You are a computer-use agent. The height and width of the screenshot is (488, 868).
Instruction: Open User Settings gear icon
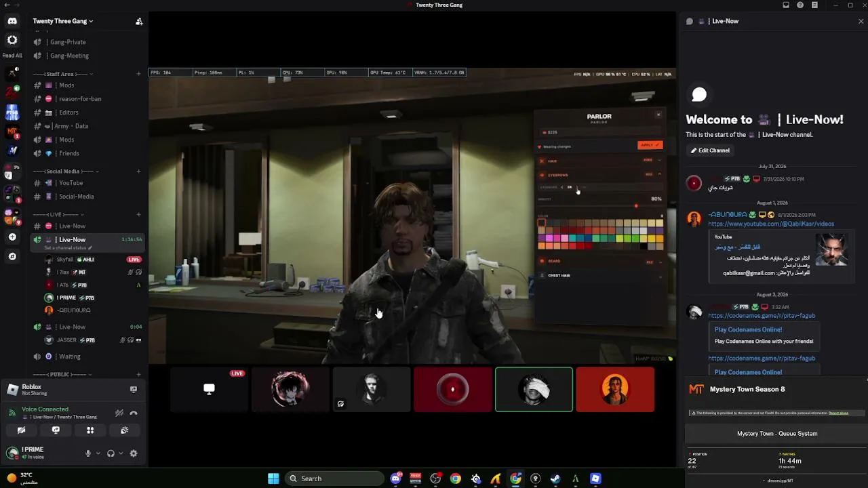pyautogui.click(x=134, y=453)
